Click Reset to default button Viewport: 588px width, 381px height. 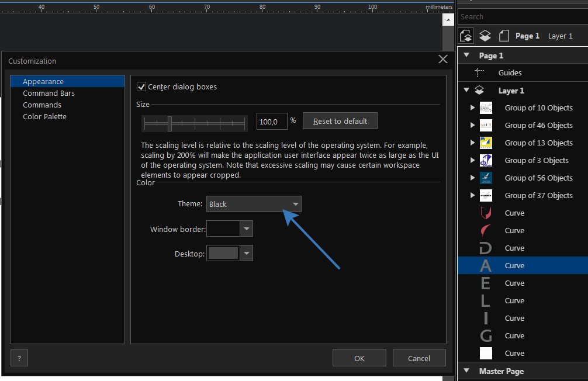(x=340, y=121)
